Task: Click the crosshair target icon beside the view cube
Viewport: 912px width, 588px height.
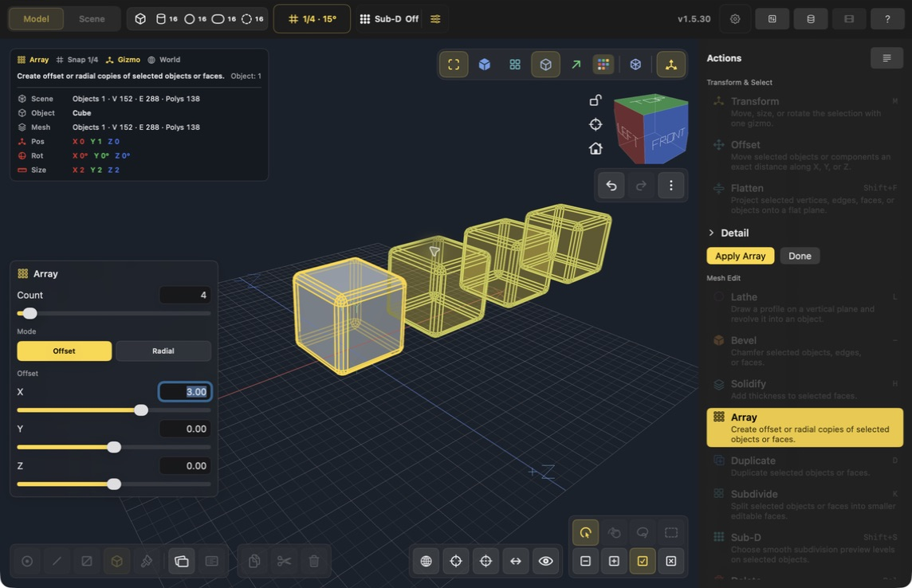Action: coord(595,124)
